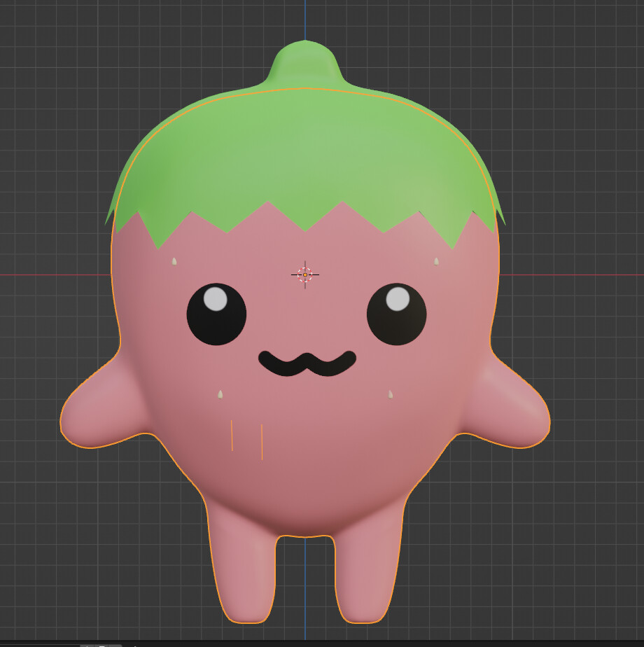Select the seed above the left eye
The height and width of the screenshot is (647, 644).
[174, 261]
